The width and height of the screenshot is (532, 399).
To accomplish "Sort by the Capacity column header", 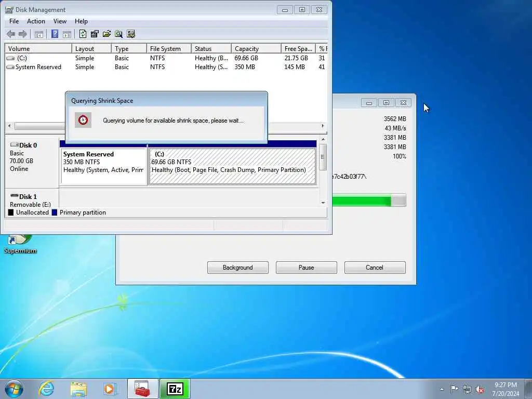I will pyautogui.click(x=256, y=48).
